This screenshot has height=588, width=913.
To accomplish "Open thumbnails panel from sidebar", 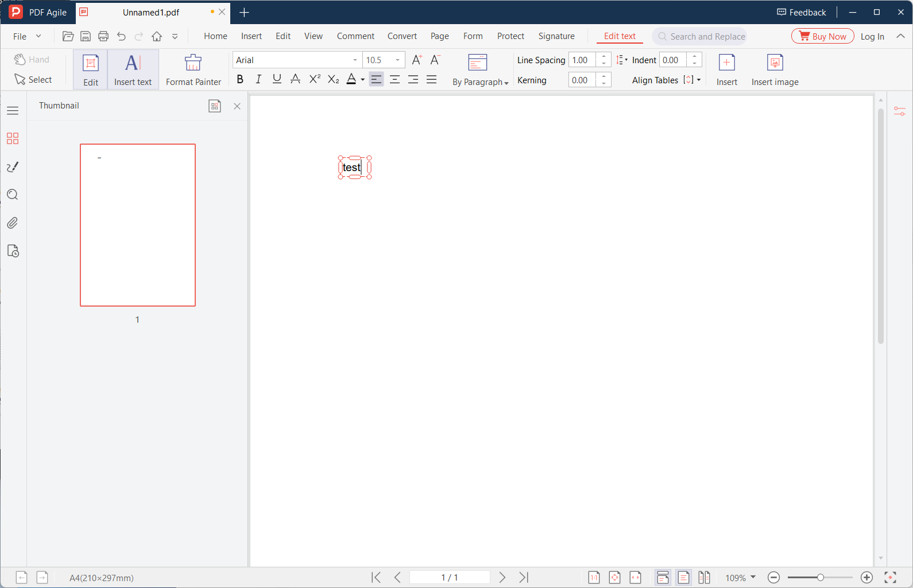I will (13, 138).
